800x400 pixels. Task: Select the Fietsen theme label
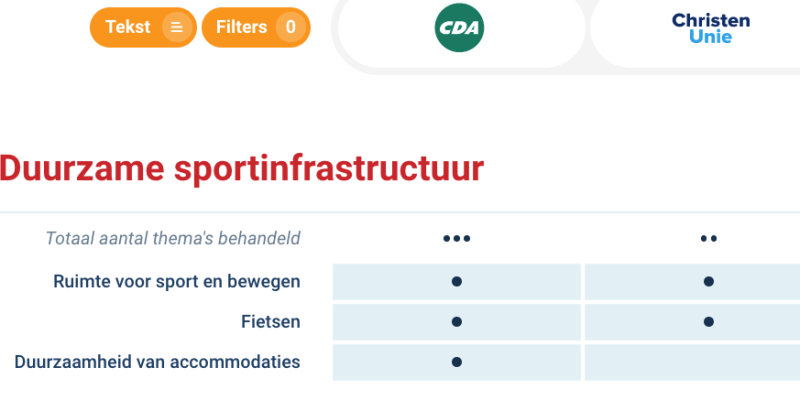click(x=270, y=322)
